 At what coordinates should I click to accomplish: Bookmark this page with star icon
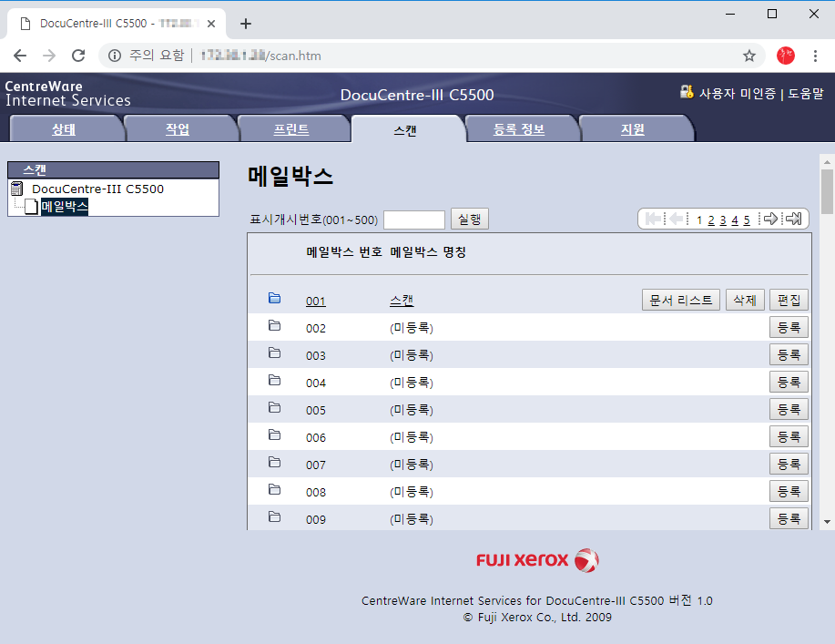click(x=749, y=56)
